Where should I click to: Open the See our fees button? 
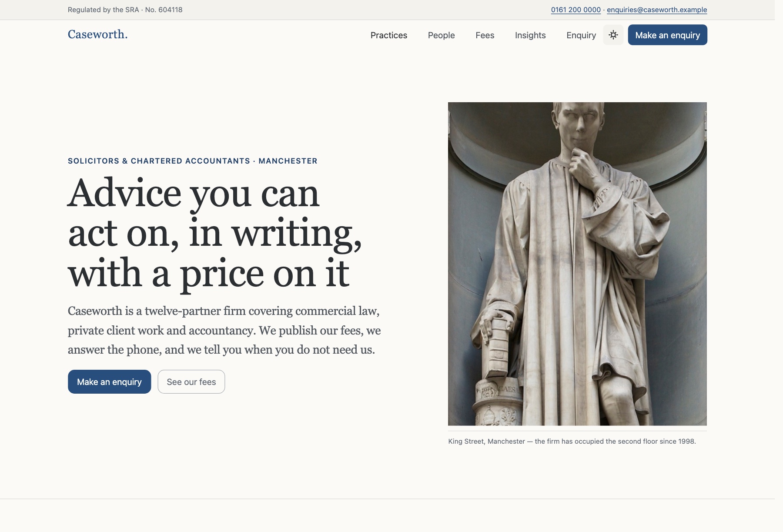tap(191, 381)
